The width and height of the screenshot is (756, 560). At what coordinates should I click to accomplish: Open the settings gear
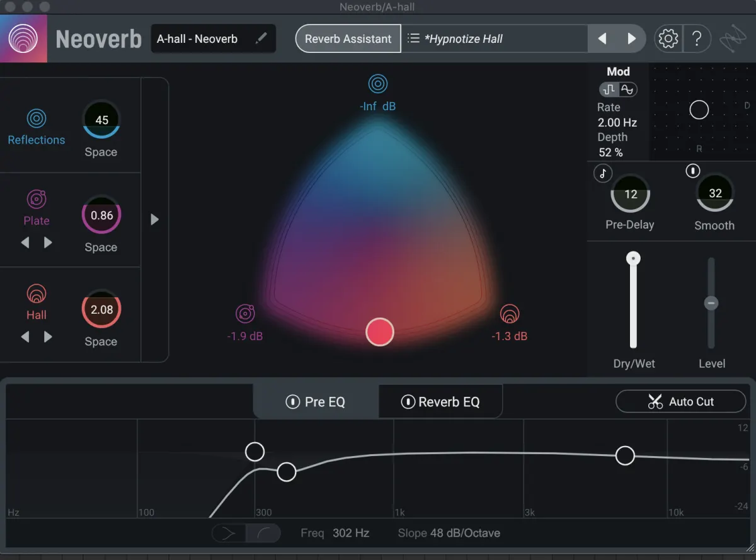point(668,39)
